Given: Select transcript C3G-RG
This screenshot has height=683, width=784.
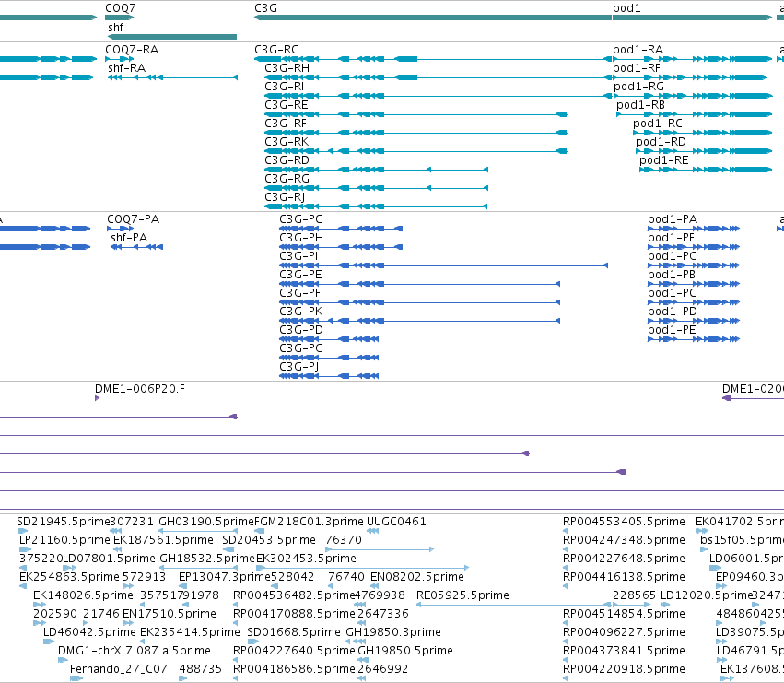Looking at the screenshot, I should pyautogui.click(x=287, y=179).
